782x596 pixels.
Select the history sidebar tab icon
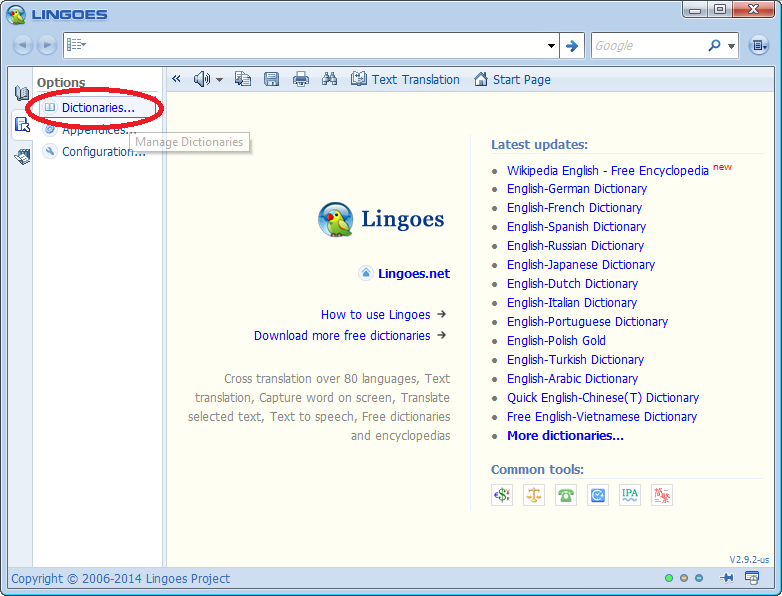(x=22, y=156)
